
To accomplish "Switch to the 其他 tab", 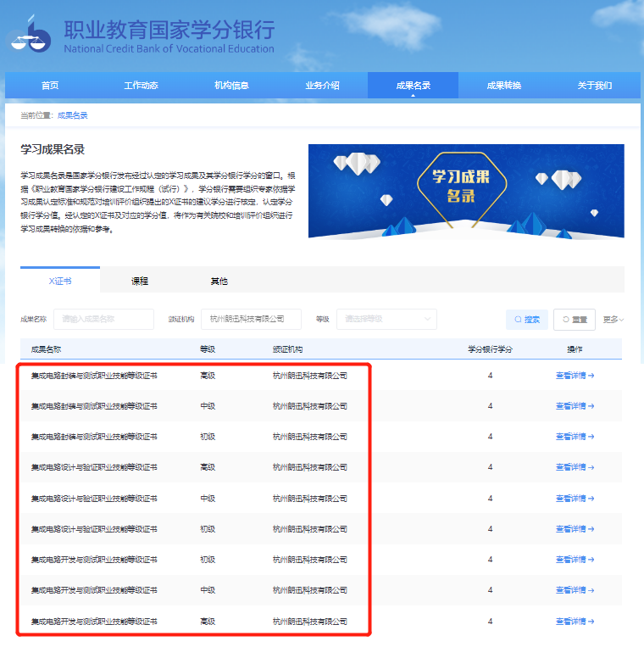I will (219, 281).
